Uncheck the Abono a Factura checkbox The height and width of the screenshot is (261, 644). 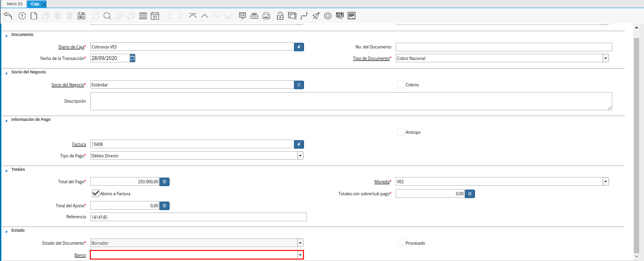pos(96,193)
